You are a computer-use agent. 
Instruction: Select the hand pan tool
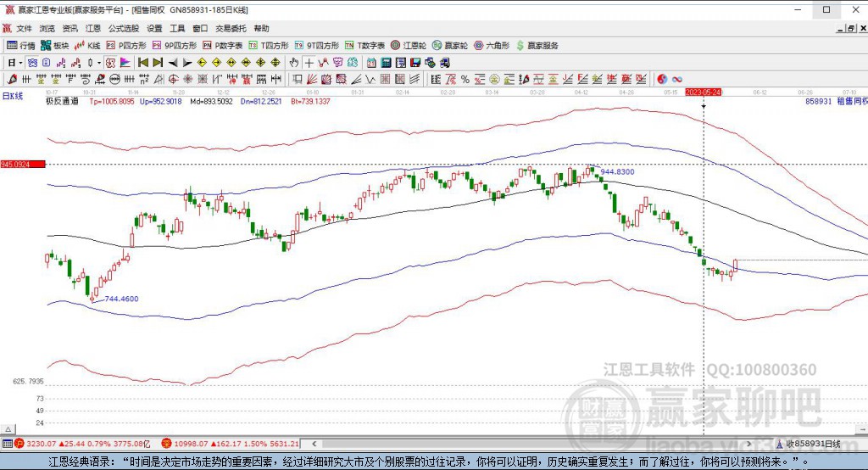pyautogui.click(x=294, y=63)
